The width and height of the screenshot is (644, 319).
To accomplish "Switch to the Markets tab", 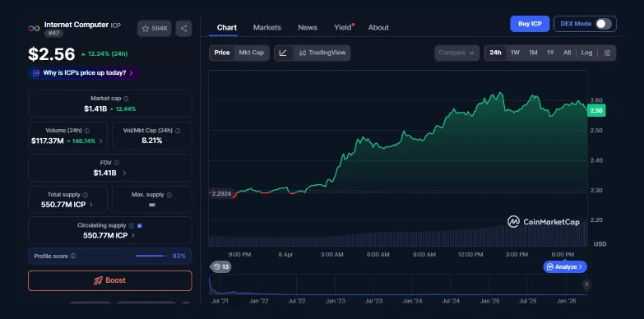I will point(267,27).
